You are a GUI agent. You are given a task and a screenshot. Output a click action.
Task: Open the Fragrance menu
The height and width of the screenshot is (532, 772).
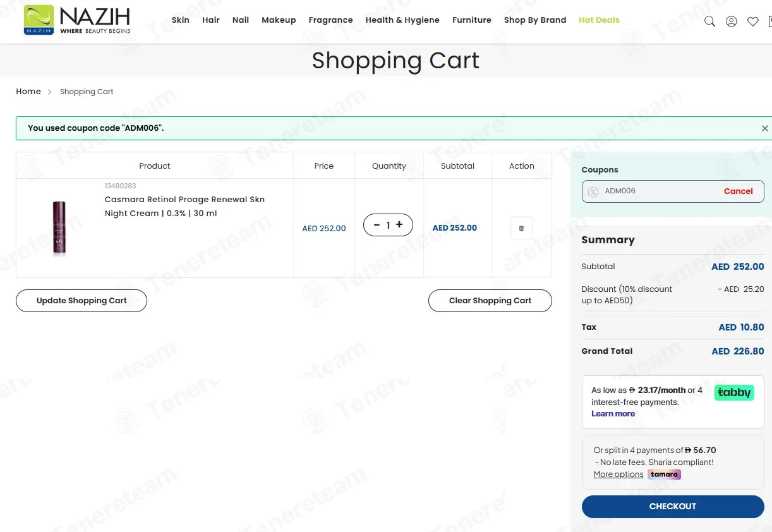[330, 20]
